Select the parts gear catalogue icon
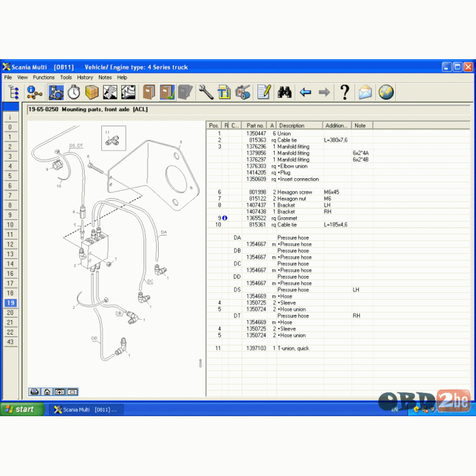The width and height of the screenshot is (476, 476). pyautogui.click(x=56, y=92)
